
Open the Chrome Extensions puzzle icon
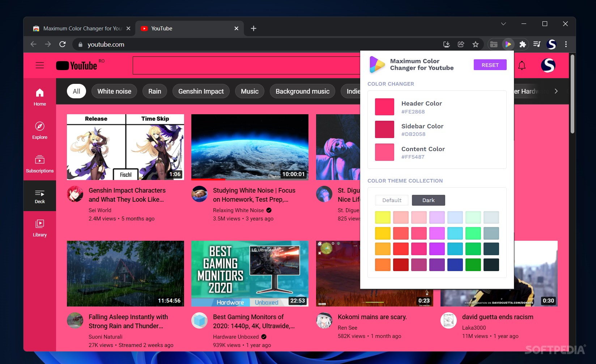523,44
